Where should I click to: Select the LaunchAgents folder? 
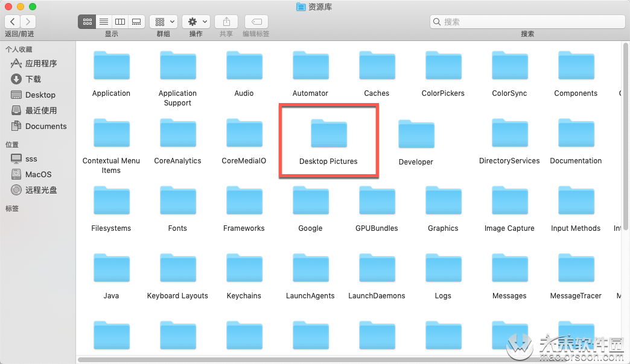(311, 268)
